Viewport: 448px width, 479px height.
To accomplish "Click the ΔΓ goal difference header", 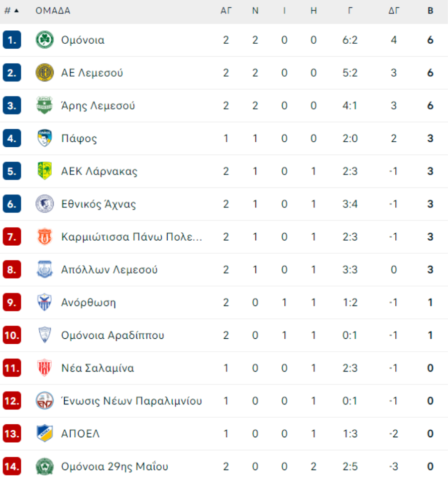I will (394, 10).
